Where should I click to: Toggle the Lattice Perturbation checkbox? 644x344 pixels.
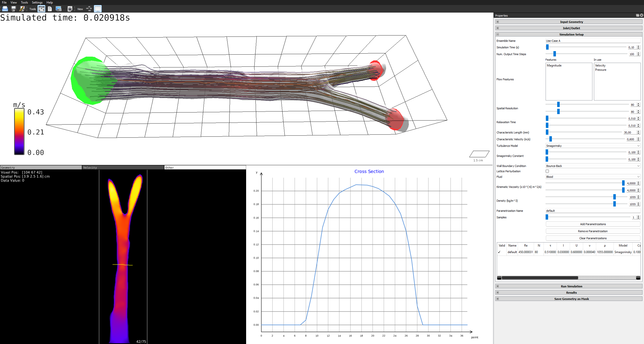click(547, 171)
